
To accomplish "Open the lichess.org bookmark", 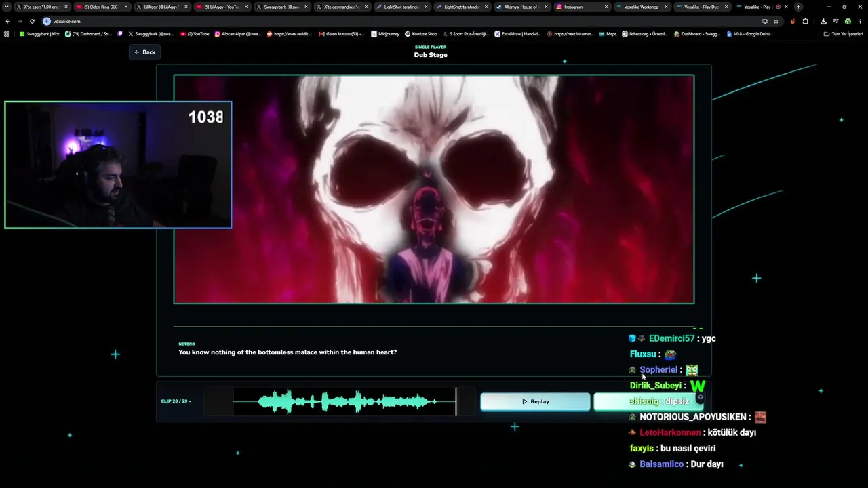I will 644,33.
